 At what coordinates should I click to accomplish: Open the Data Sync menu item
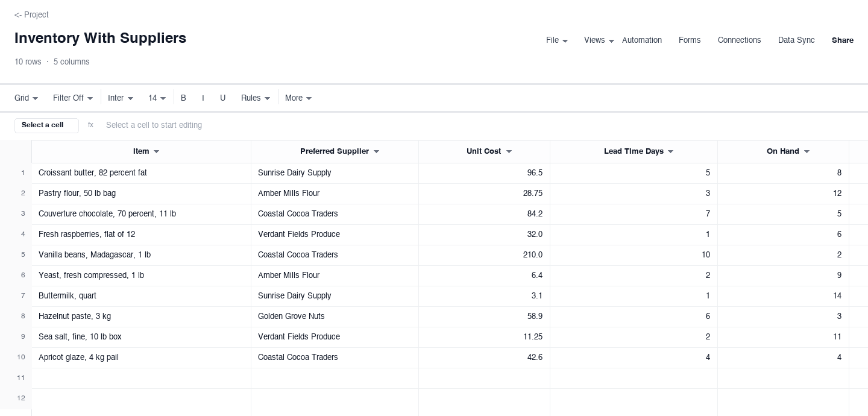tap(796, 40)
